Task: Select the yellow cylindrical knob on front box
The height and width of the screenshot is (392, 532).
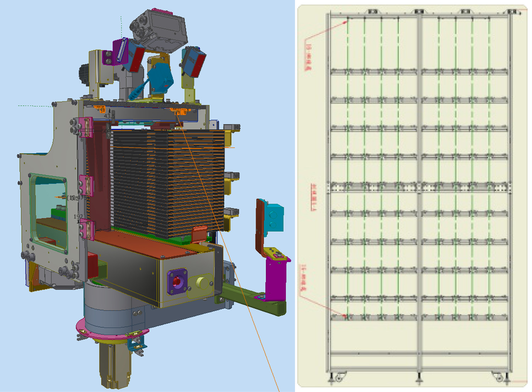Action: [x=201, y=283]
